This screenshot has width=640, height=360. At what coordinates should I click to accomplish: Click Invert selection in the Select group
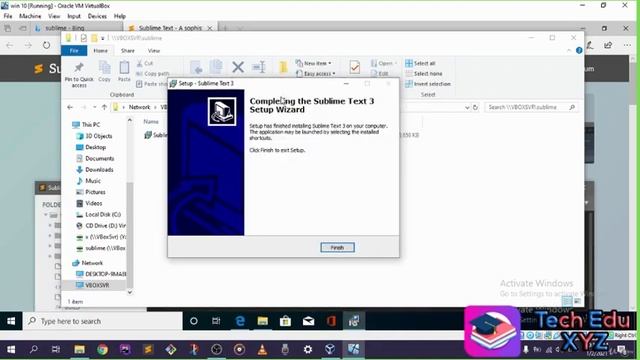[428, 84]
